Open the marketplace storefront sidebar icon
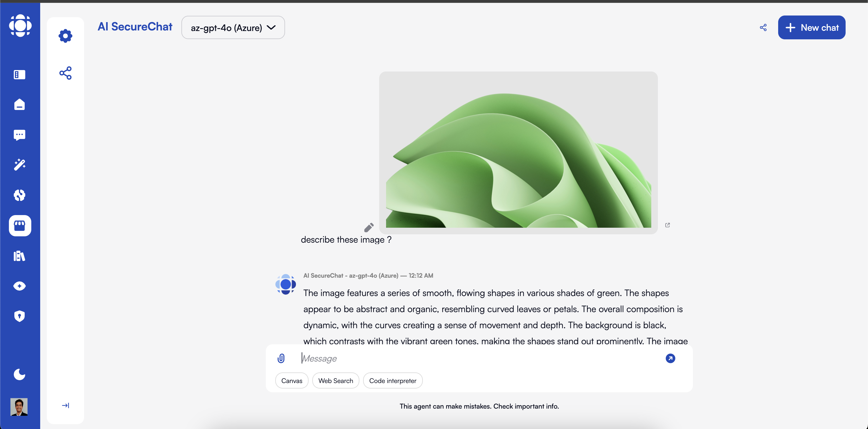The width and height of the screenshot is (868, 429). pos(20,225)
